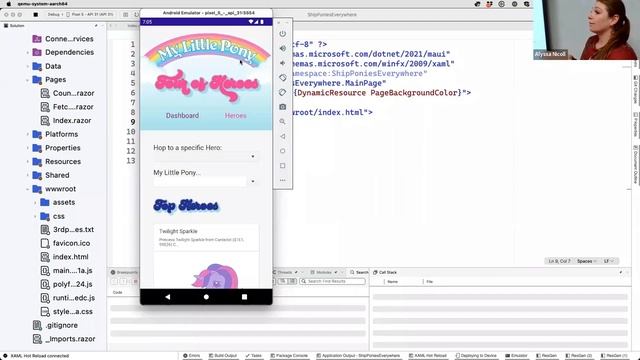Open the qemu-system-aarch64 menu bar item
Image resolution: width=640 pixels, height=360 pixels.
pyautogui.click(x=42, y=4)
